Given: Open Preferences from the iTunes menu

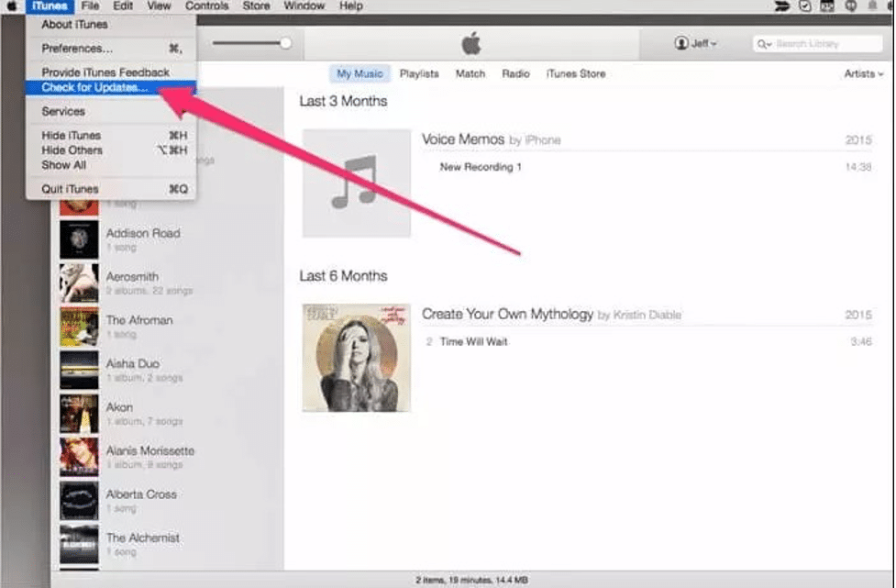Looking at the screenshot, I should click(73, 48).
